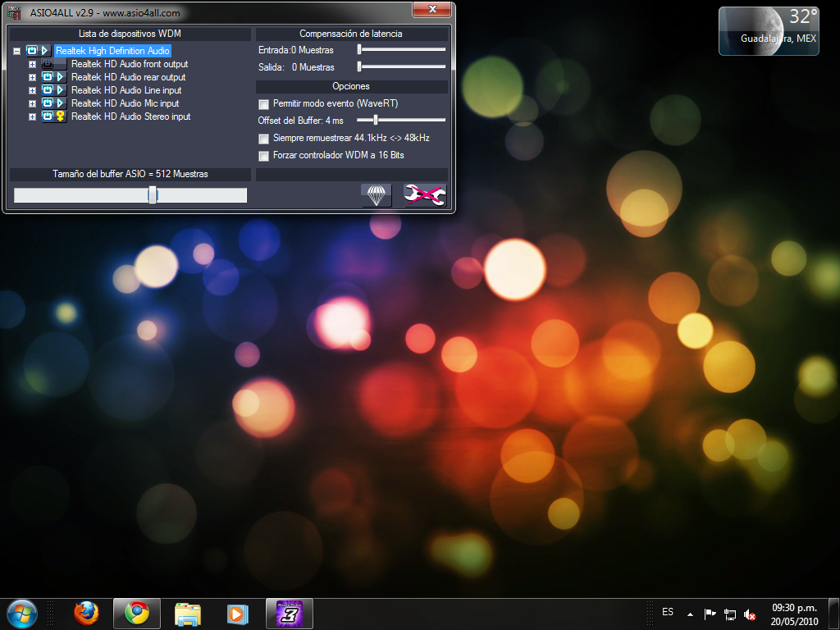
Task: Launch Firefox from taskbar
Action: point(86,614)
